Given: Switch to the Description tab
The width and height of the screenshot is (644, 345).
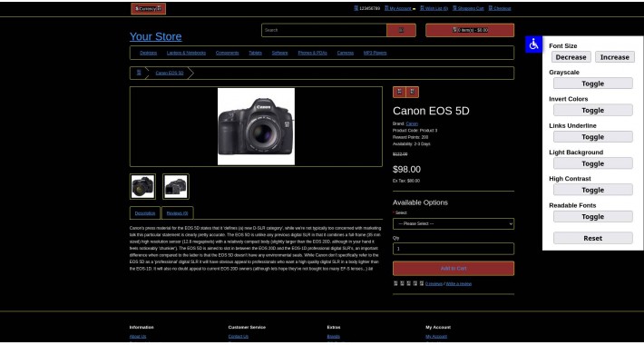Looking at the screenshot, I should point(145,213).
